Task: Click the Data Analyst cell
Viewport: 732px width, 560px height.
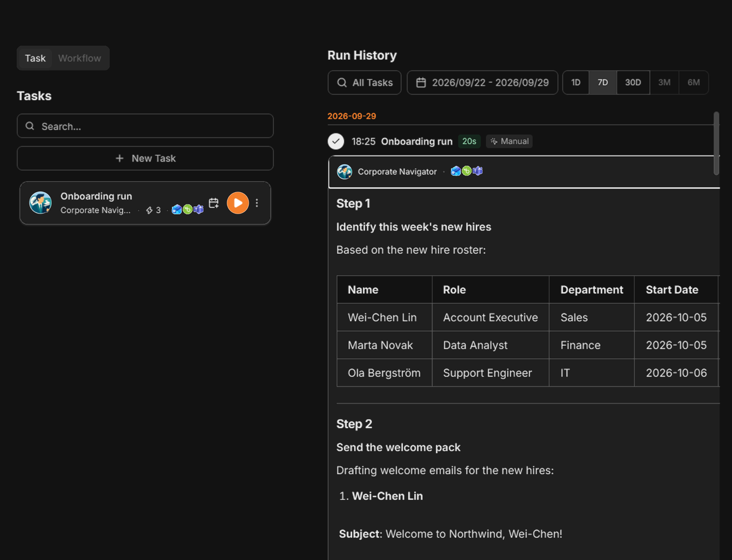Action: click(490, 345)
